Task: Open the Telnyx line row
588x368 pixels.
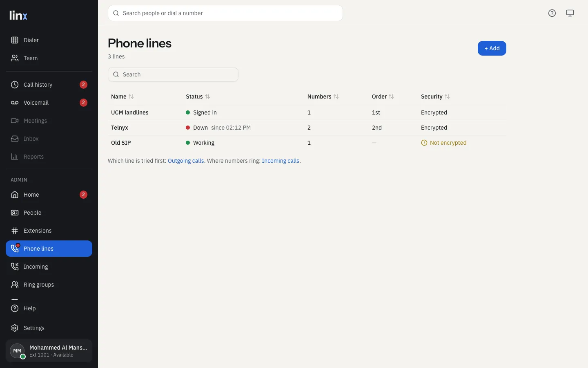Action: click(x=307, y=128)
